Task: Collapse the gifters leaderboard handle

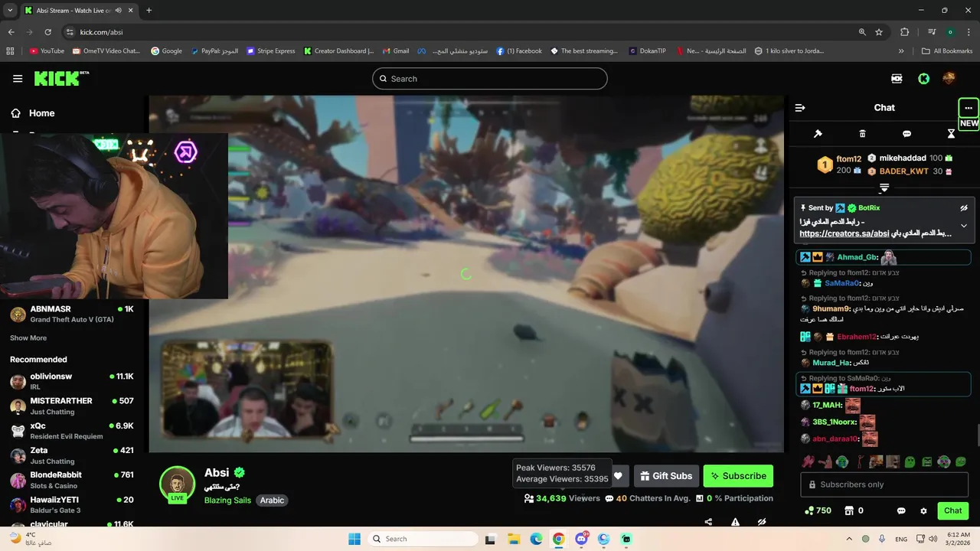Action: pyautogui.click(x=884, y=187)
